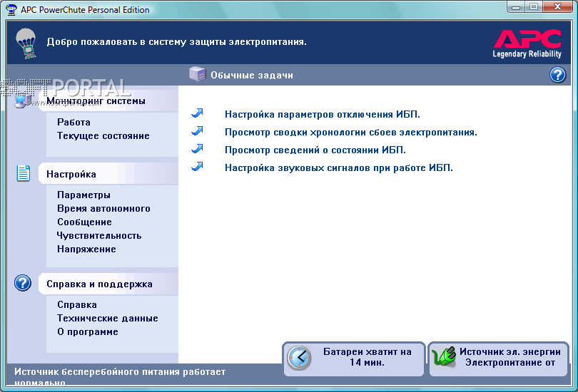Open Просмотр сводки хронологии сбоев электропитания
This screenshot has height=392, width=578.
(351, 132)
